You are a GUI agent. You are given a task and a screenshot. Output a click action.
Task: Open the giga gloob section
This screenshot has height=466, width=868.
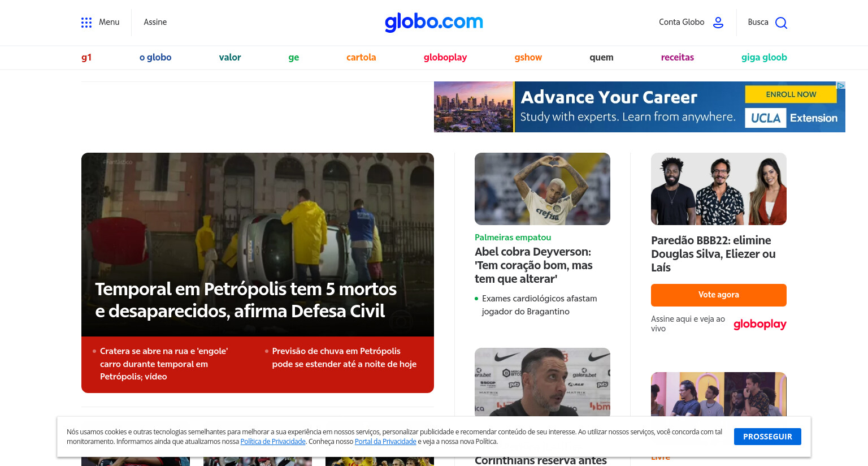coord(764,57)
